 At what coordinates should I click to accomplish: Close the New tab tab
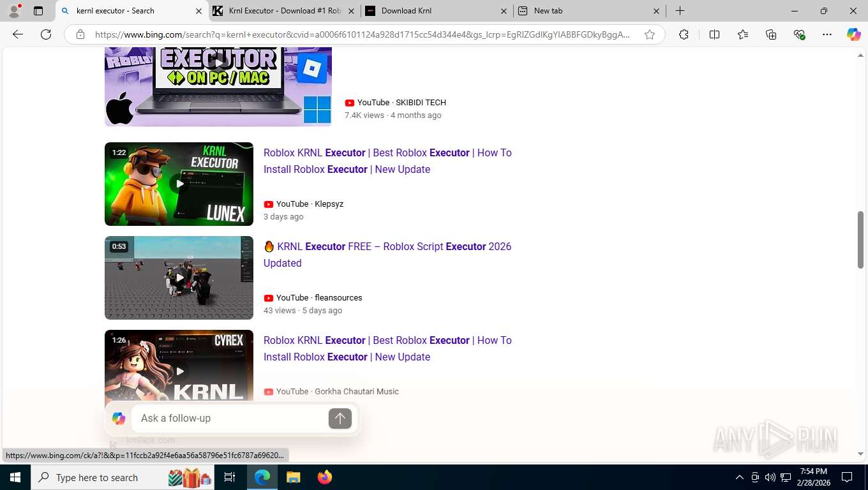657,11
